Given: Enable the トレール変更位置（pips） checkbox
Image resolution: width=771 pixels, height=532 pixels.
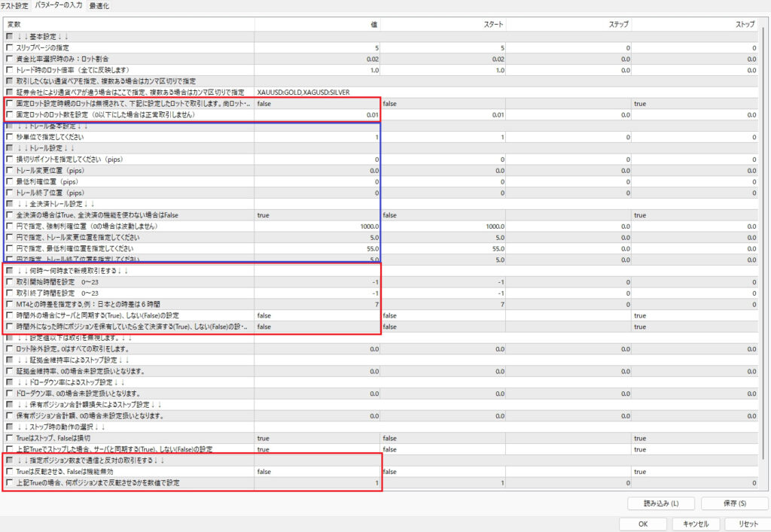Looking at the screenshot, I should pyautogui.click(x=9, y=171).
